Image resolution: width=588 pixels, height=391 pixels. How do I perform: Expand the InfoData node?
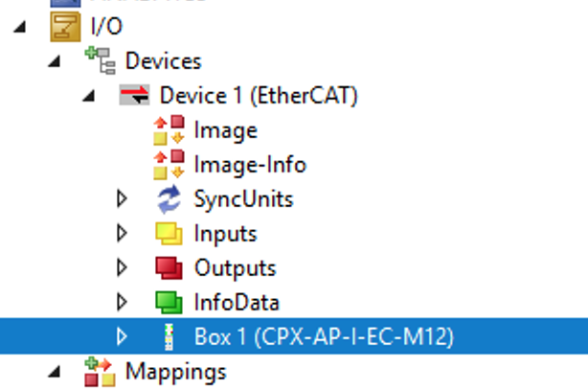click(122, 303)
